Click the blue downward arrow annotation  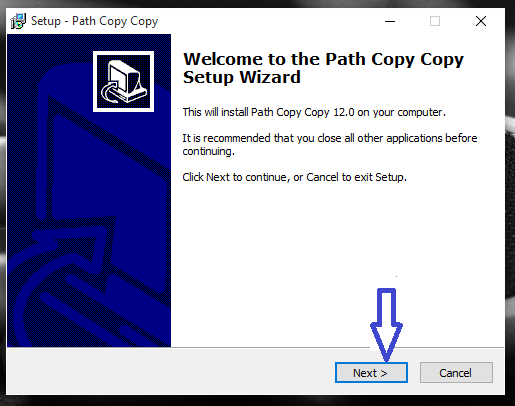coord(386,325)
